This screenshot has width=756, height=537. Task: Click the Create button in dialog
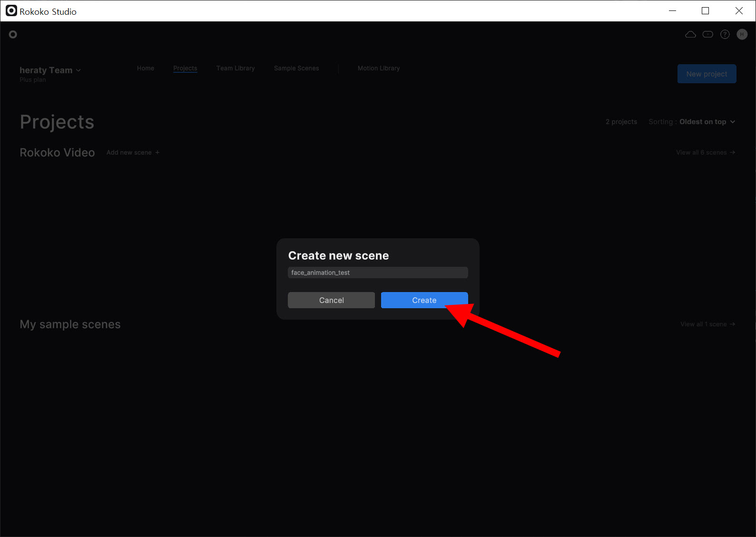(x=424, y=300)
